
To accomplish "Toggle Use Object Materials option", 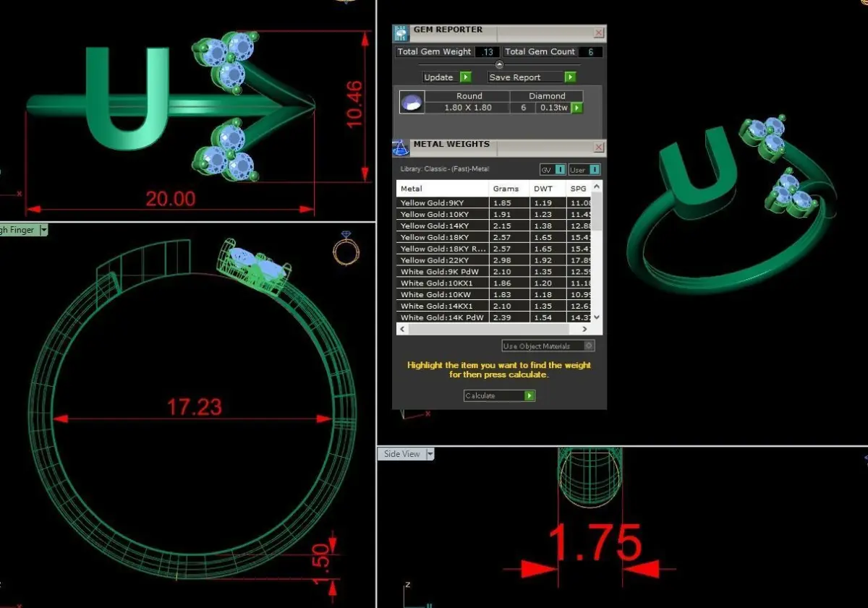I will (548, 346).
